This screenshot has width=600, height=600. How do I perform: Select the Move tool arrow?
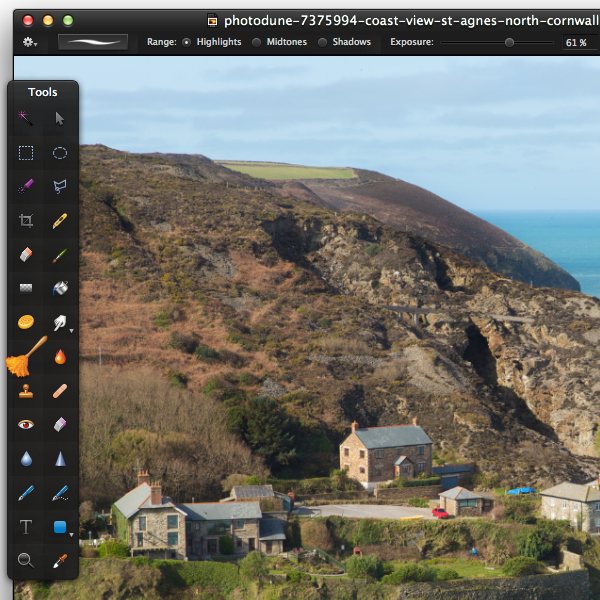59,119
